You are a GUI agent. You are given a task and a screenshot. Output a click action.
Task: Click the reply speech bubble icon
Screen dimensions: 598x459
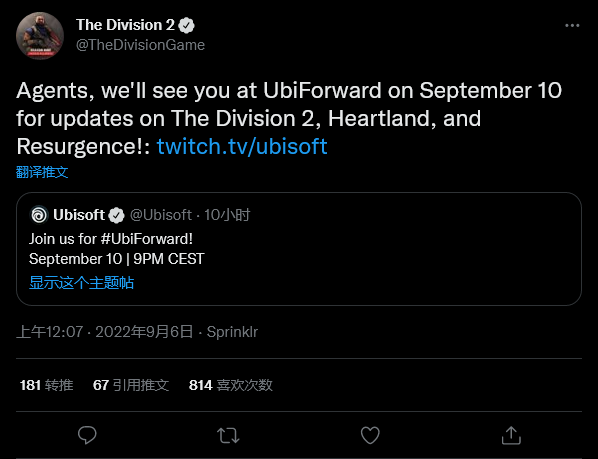tap(87, 435)
